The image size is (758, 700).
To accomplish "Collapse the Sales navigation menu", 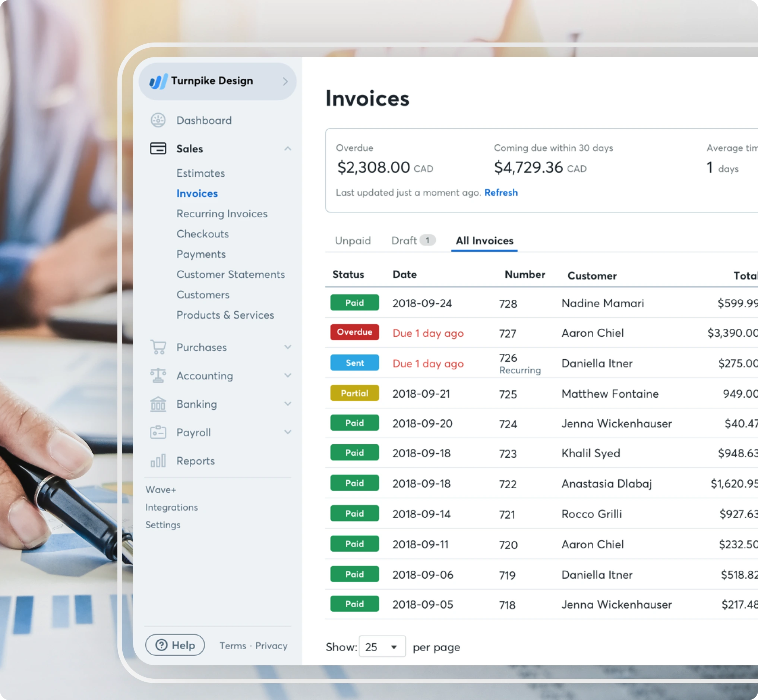I will [x=287, y=148].
